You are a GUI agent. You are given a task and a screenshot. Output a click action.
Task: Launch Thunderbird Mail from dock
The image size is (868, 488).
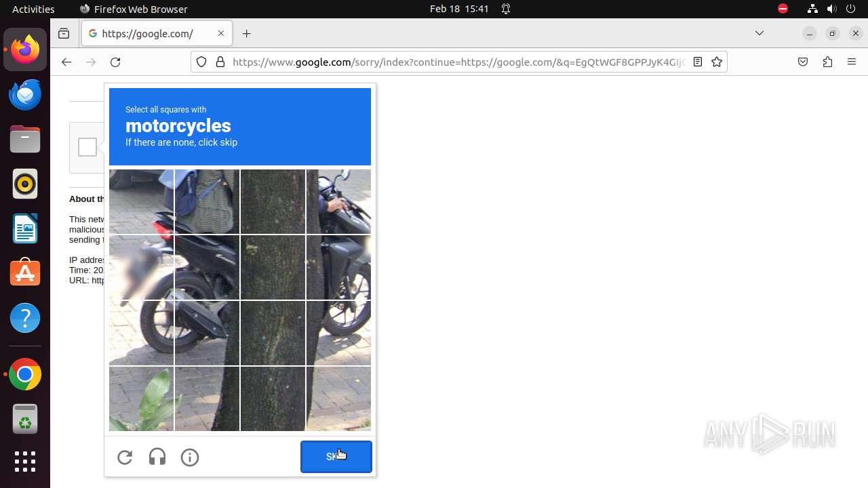[x=25, y=94]
